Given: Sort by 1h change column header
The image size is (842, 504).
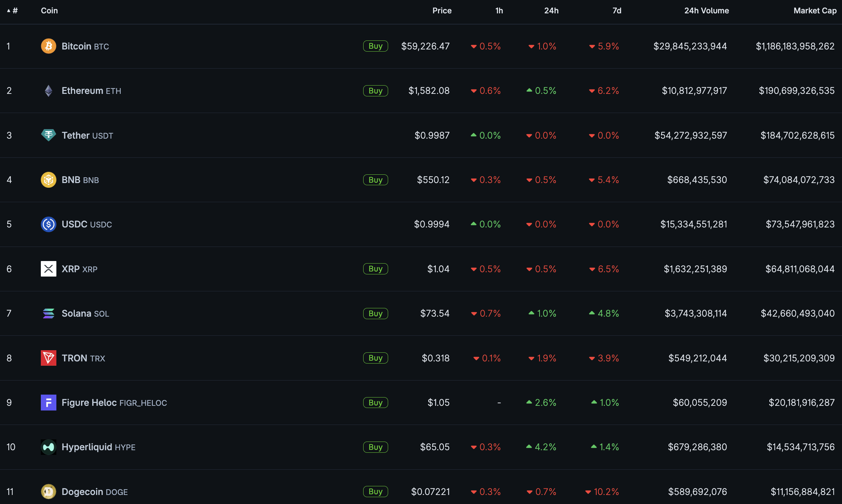Looking at the screenshot, I should pyautogui.click(x=499, y=10).
